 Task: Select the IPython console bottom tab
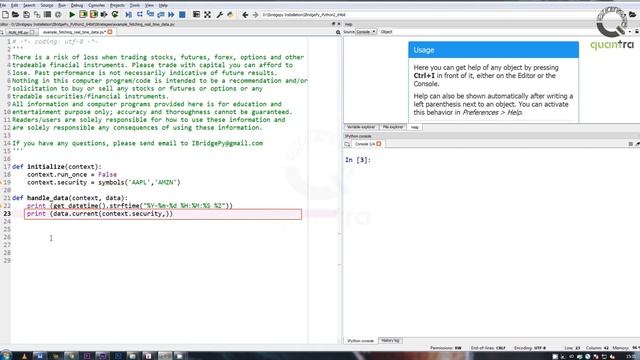pos(360,340)
